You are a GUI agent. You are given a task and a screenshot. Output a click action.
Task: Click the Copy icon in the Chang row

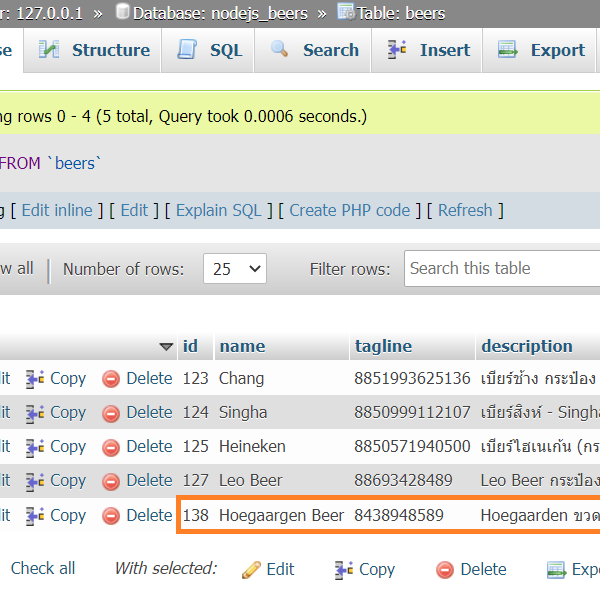(x=36, y=379)
